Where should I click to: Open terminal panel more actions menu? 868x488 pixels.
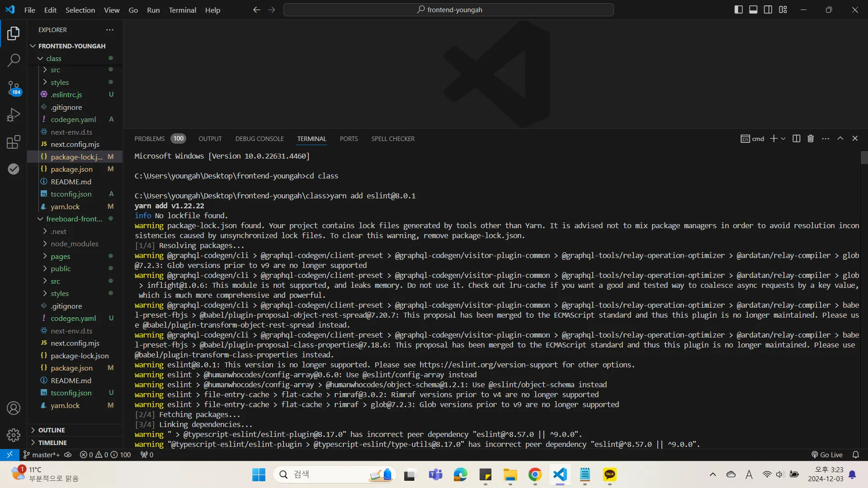tap(826, 139)
